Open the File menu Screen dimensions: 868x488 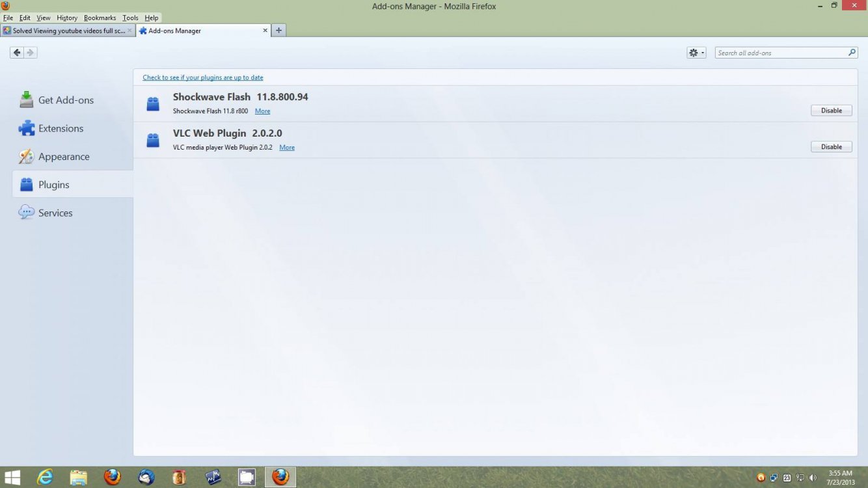[8, 18]
